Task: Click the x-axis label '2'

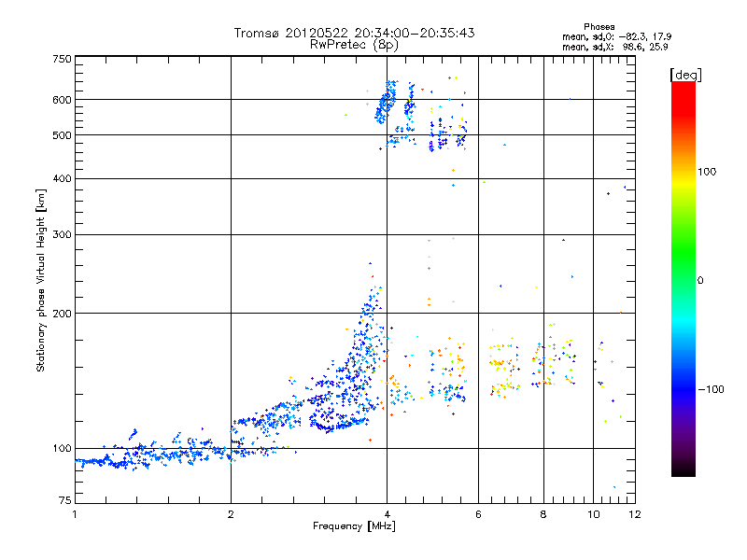Action: 231,514
